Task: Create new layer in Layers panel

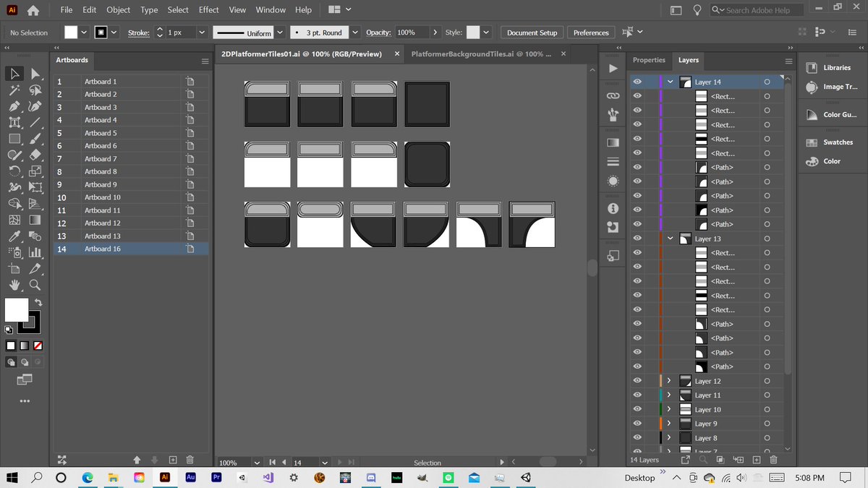Action: pyautogui.click(x=756, y=460)
